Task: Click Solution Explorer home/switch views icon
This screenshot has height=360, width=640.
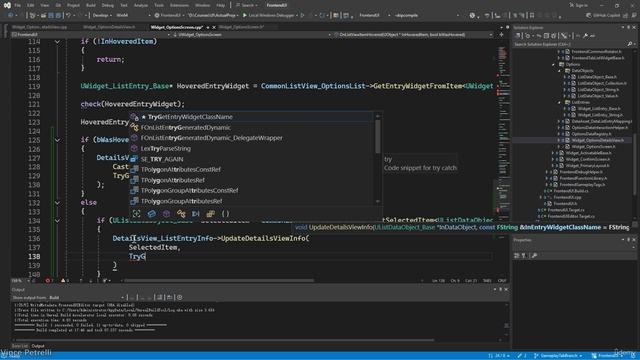Action: click(518, 36)
